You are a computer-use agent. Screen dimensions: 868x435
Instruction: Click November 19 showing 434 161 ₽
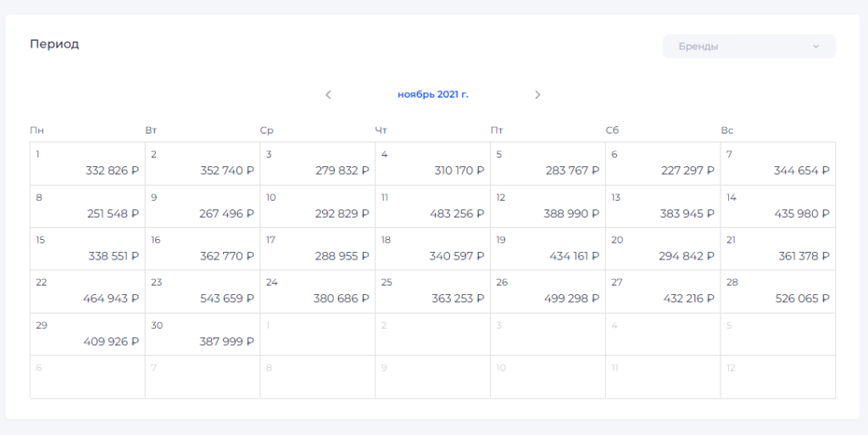tap(548, 248)
